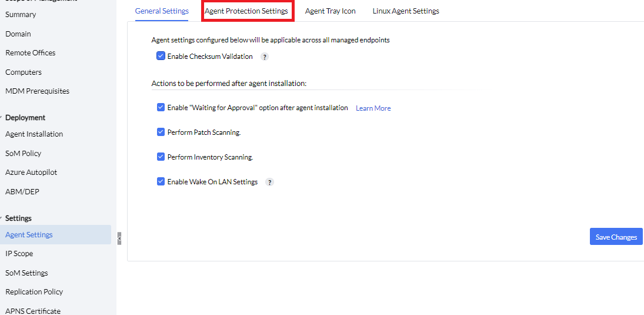Screen dimensions: 644x315
Task: Uncheck Enable Wake On LAN Settings
Action: tap(161, 182)
